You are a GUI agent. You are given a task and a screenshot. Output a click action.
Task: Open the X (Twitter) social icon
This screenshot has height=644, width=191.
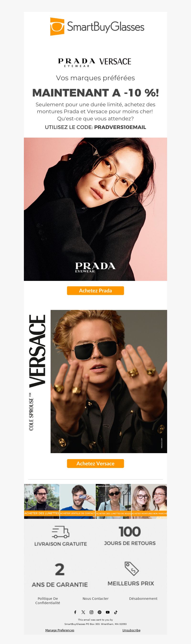(x=83, y=612)
